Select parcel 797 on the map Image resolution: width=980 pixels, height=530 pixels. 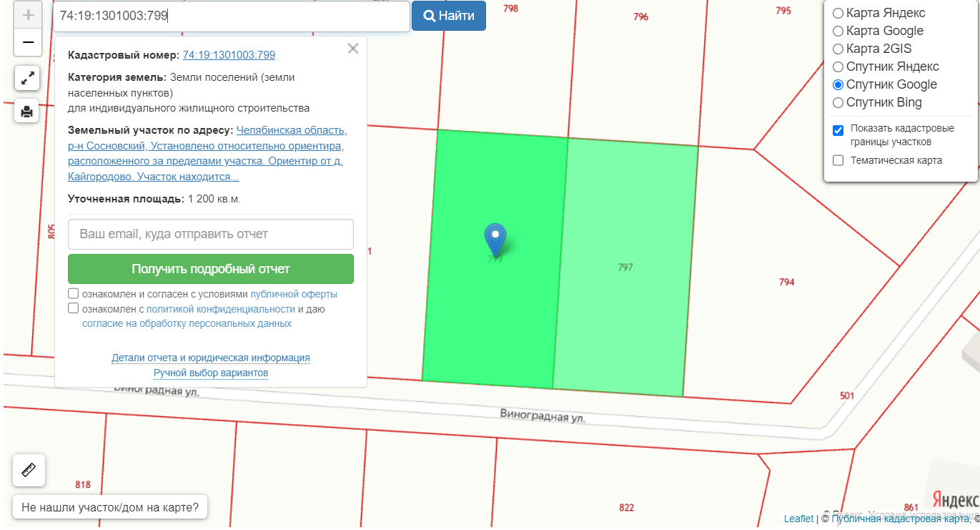click(625, 267)
